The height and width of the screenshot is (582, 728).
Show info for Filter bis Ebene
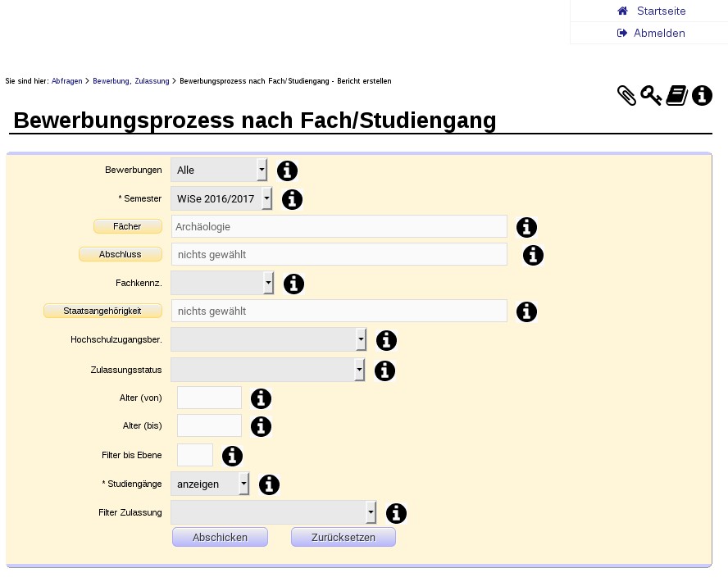pyautogui.click(x=232, y=456)
